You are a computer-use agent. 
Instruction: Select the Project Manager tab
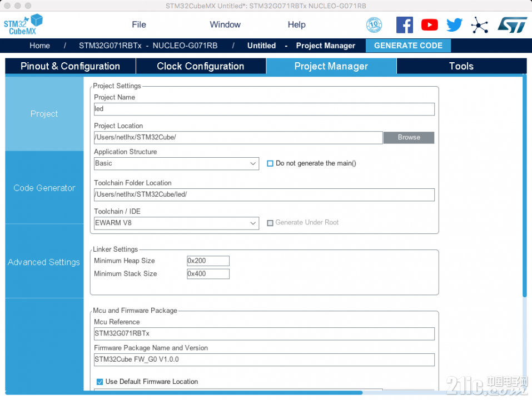[x=331, y=66]
